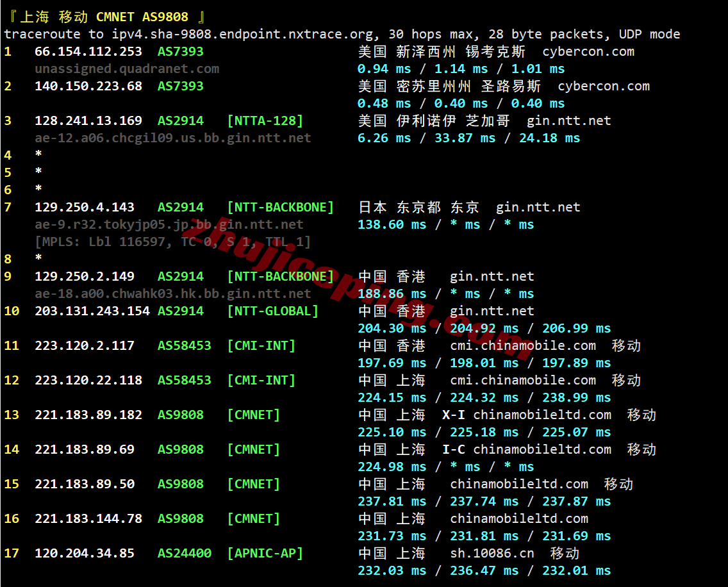Click the [NTTA-128] tag on hop 3
The image size is (728, 587).
[x=265, y=120]
